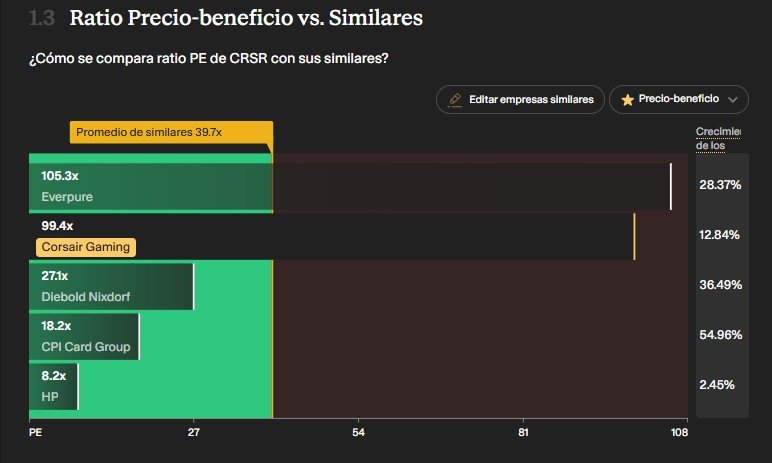Click the gold star icon
This screenshot has width=772, height=463.
coord(627,99)
